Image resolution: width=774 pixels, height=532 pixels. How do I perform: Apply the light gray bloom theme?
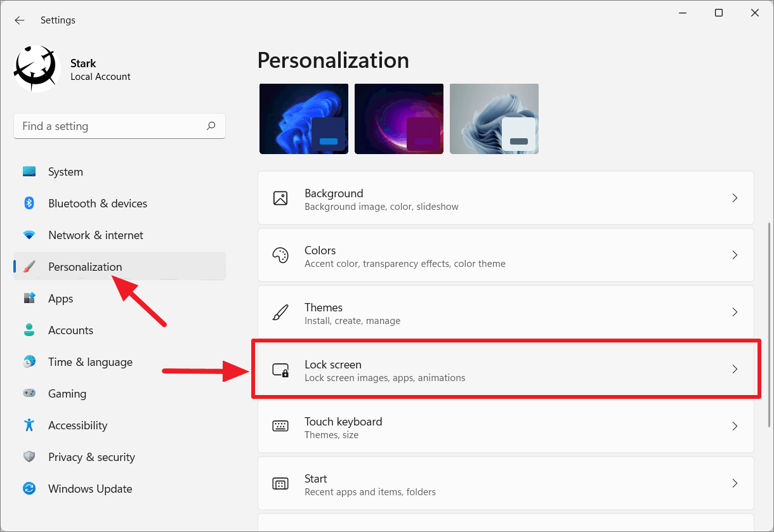click(x=494, y=119)
